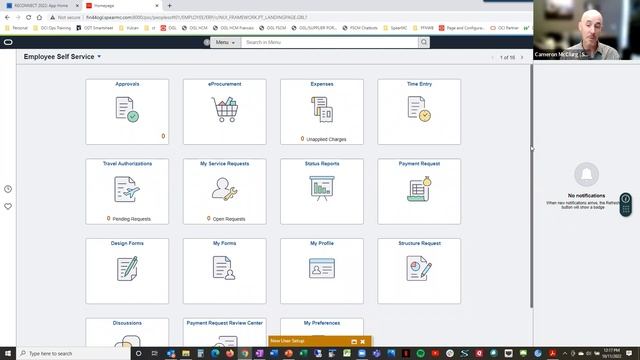The image size is (640, 360).
Task: Open the Time Entry tile
Action: coord(419,111)
